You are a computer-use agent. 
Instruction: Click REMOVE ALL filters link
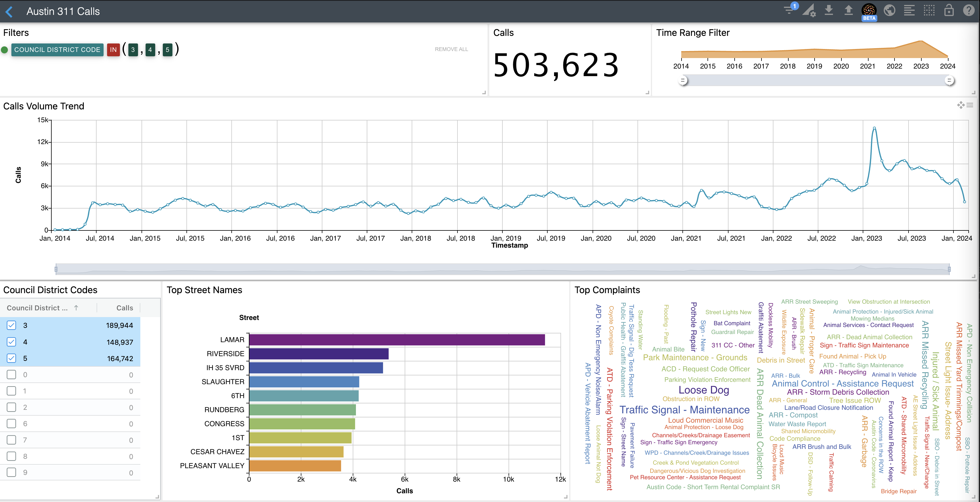(x=451, y=49)
